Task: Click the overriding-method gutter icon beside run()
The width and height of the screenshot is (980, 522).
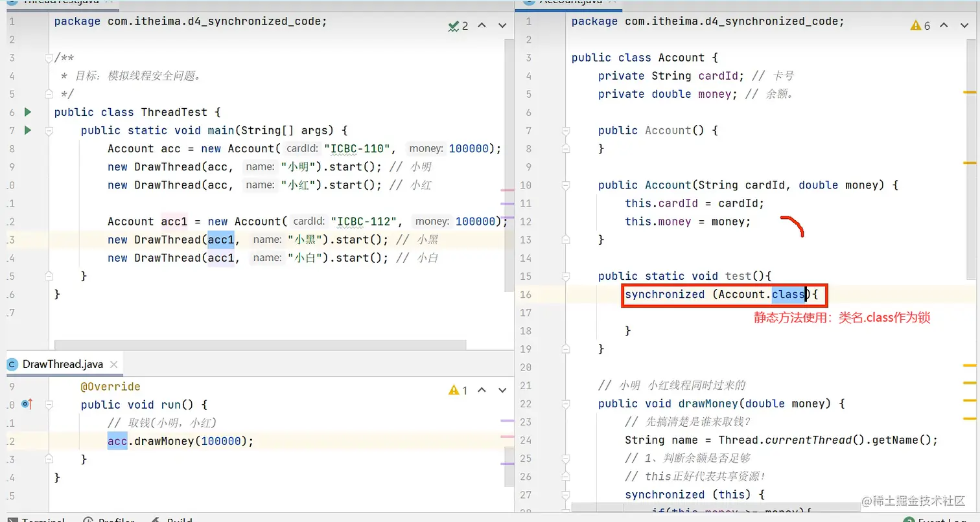Action: coord(27,404)
